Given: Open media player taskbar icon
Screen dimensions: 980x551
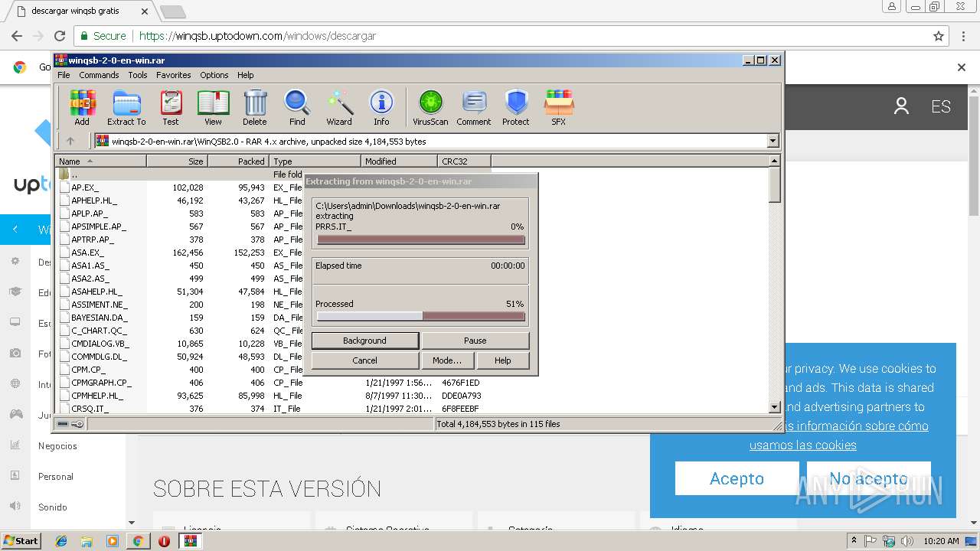Looking at the screenshot, I should click(x=113, y=541).
